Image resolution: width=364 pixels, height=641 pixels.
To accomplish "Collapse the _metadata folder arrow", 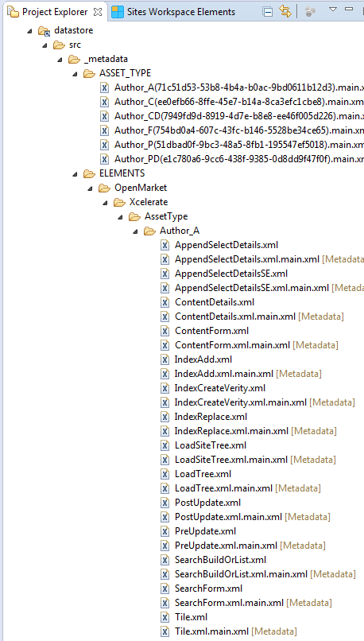I will [x=60, y=60].
